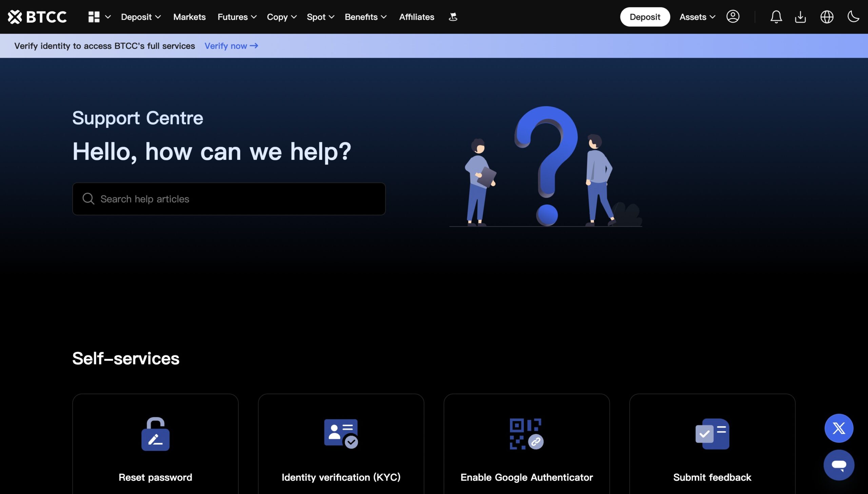
Task: Open the Affiliates page
Action: pyautogui.click(x=416, y=17)
